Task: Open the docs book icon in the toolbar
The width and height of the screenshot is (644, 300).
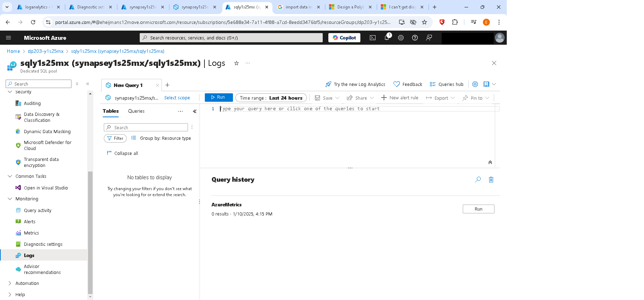Action: click(486, 84)
